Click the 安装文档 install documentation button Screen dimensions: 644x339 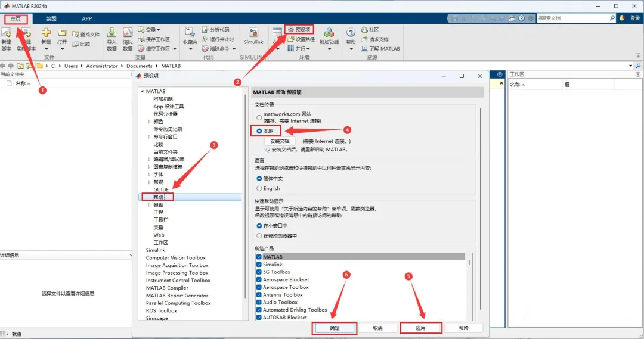280,141
